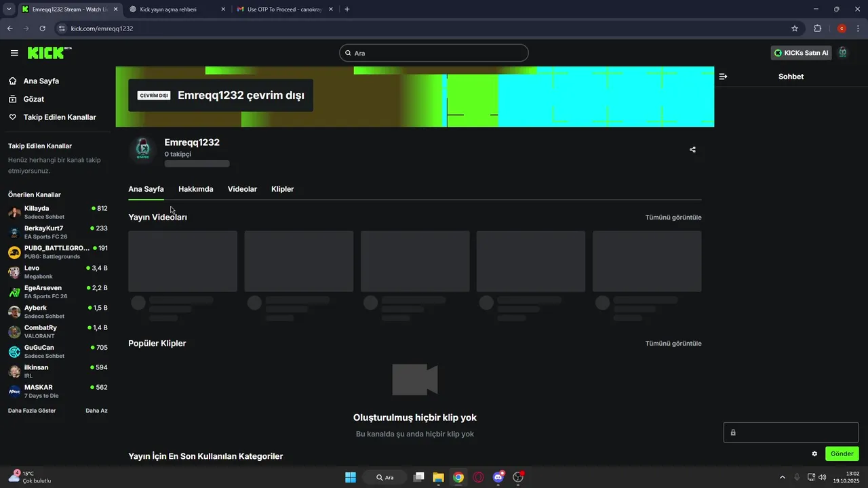
Task: Click the address bar URL kick.com/emreqq1232
Action: click(x=102, y=28)
